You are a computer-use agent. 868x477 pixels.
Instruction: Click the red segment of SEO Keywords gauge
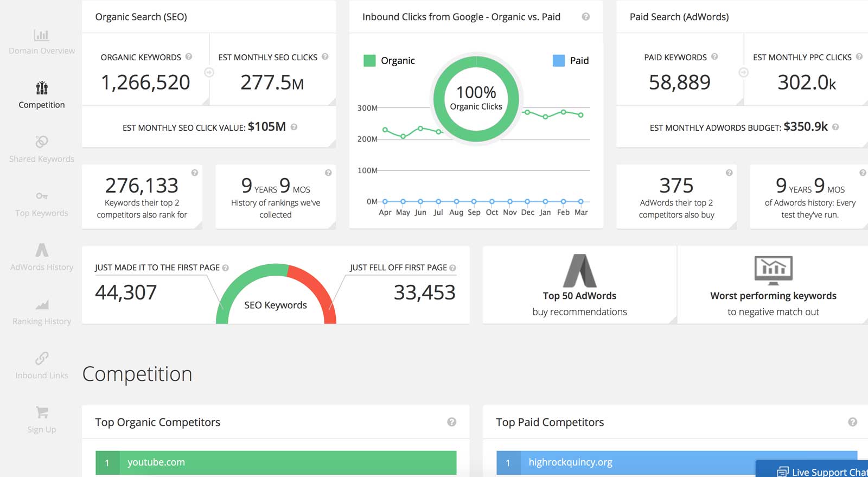(320, 288)
